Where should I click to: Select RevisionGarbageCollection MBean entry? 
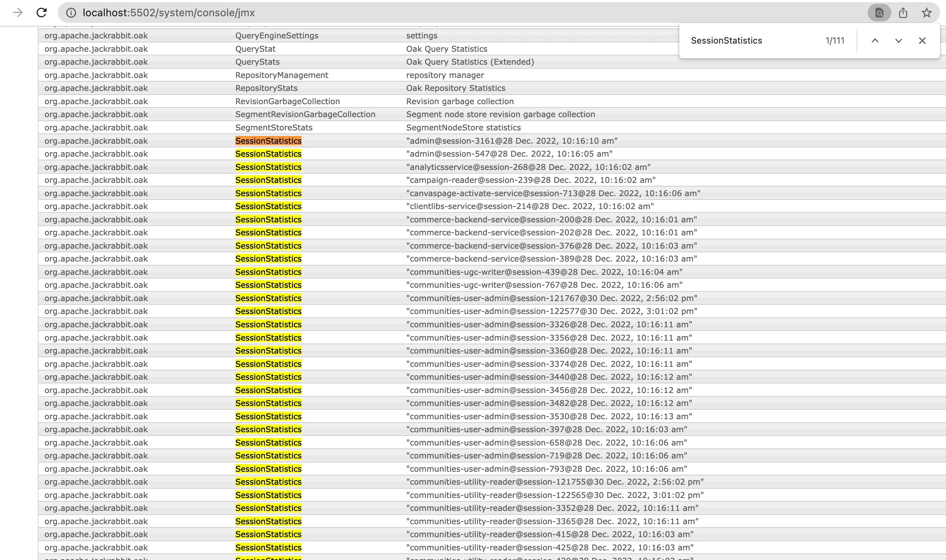pyautogui.click(x=287, y=102)
